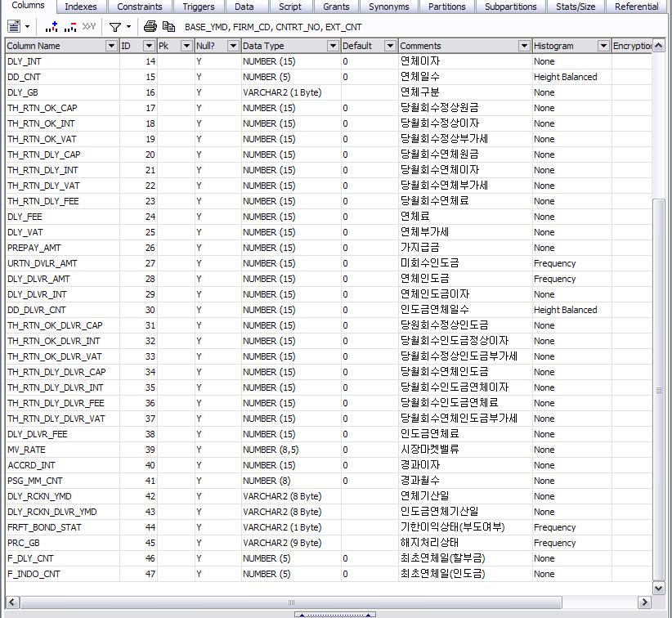672x618 pixels.
Task: Open the Comments header filter dropdown
Action: coord(524,46)
